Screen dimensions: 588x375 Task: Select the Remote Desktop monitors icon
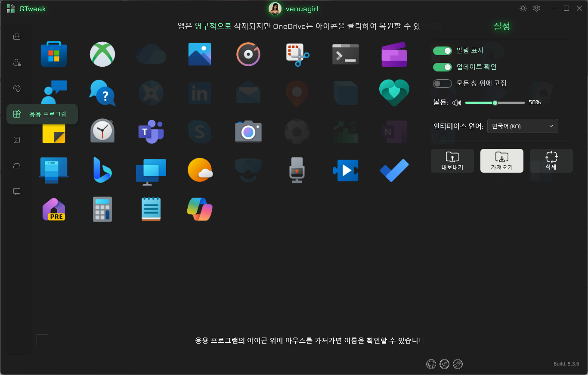[x=151, y=171]
